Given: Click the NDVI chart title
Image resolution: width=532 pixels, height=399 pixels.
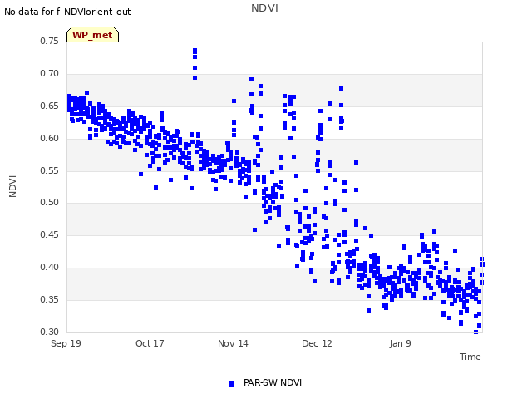Looking at the screenshot, I should pyautogui.click(x=264, y=8).
